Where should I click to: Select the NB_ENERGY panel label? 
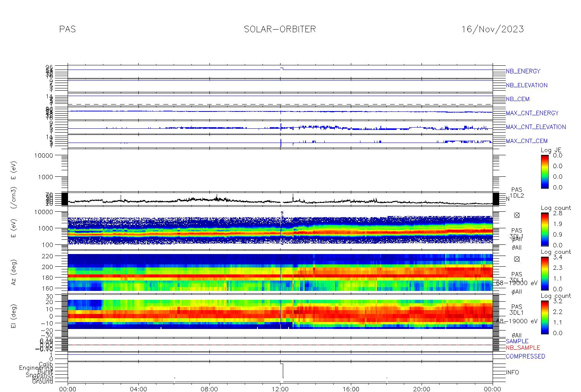pos(523,71)
